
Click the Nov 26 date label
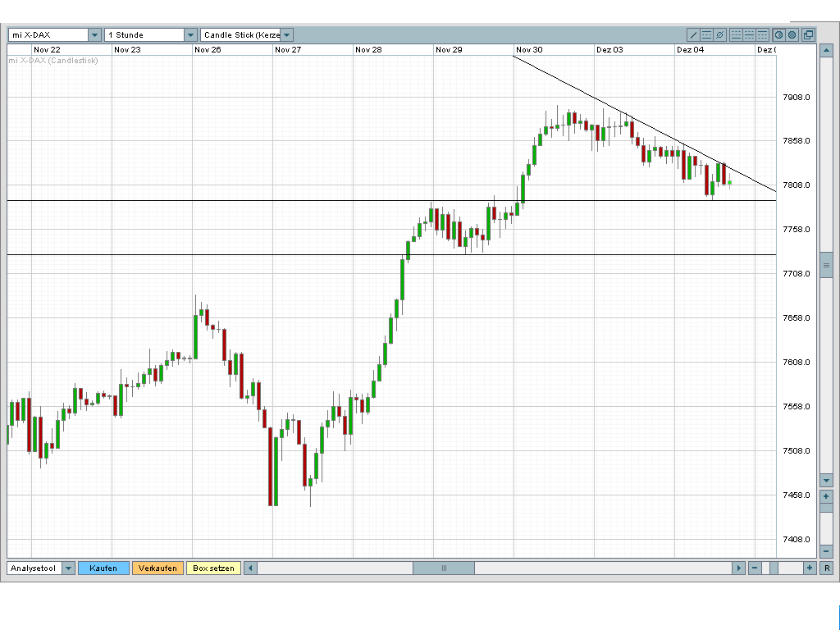point(208,50)
